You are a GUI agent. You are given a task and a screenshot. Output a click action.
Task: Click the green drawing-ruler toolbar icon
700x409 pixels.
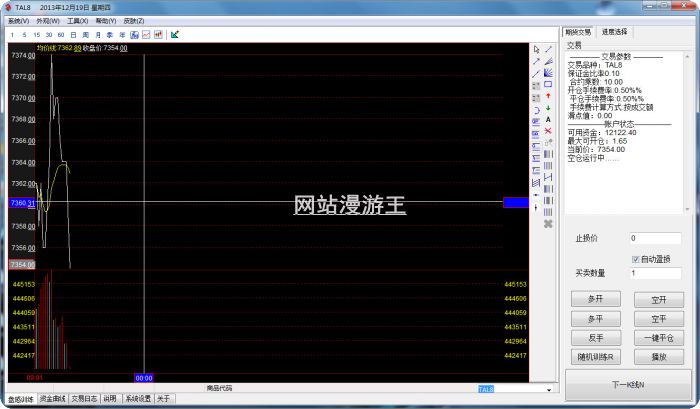click(175, 35)
